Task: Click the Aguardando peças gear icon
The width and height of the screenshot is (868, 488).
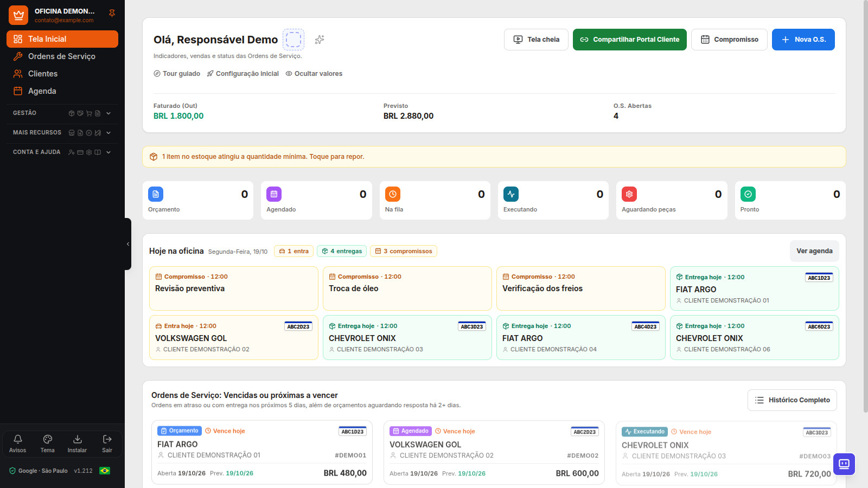Action: [629, 194]
